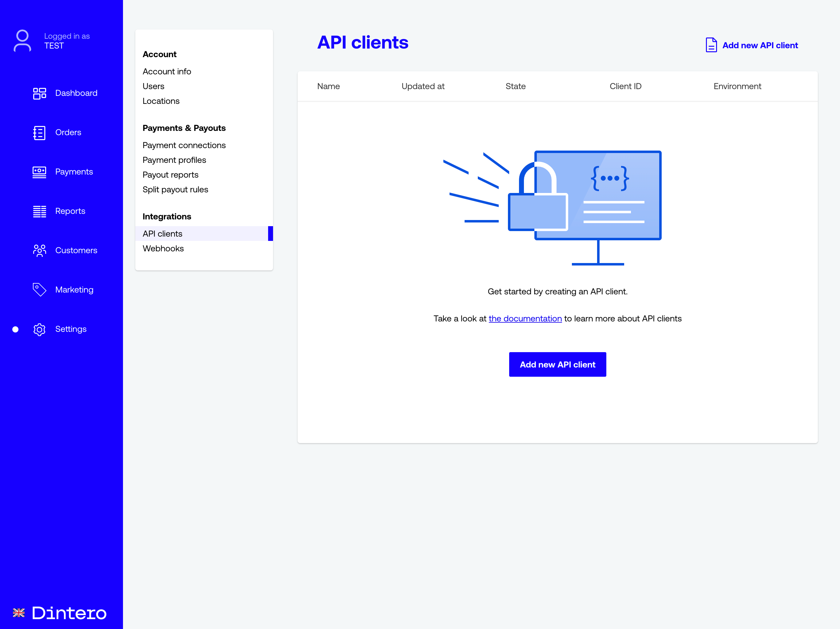Select API clients under Integrations
Image resolution: width=840 pixels, height=629 pixels.
tap(162, 233)
